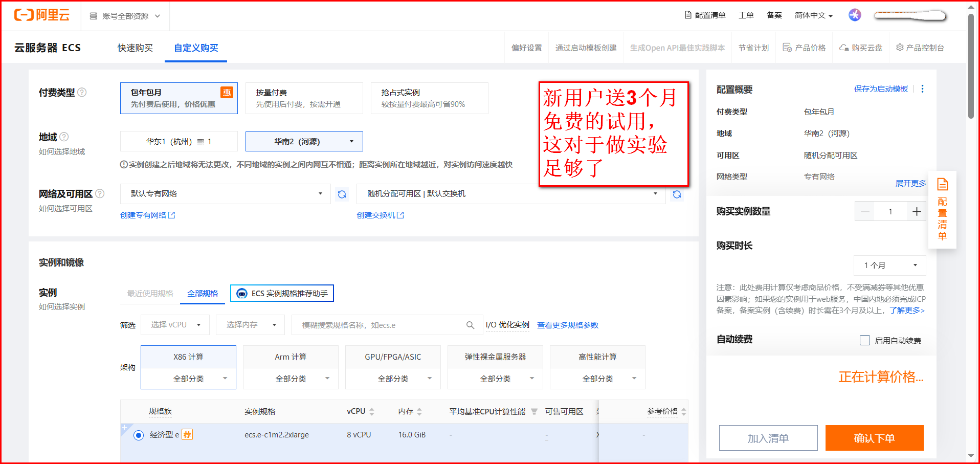Select the subscription payment type

(x=179, y=98)
